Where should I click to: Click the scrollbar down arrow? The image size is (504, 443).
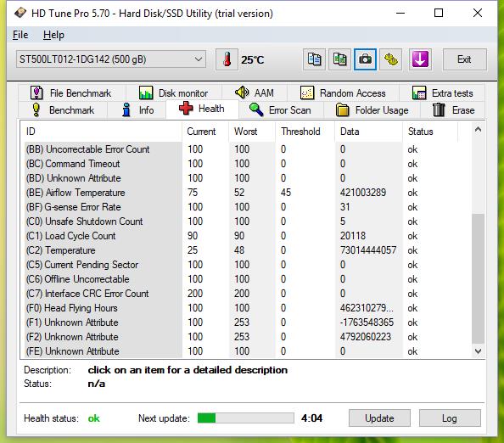478,351
